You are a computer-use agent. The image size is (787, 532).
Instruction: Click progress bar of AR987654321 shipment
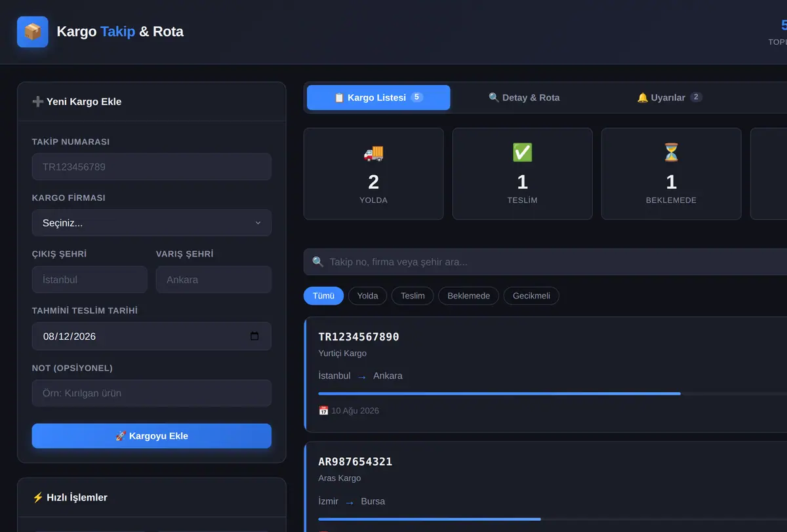pyautogui.click(x=552, y=519)
